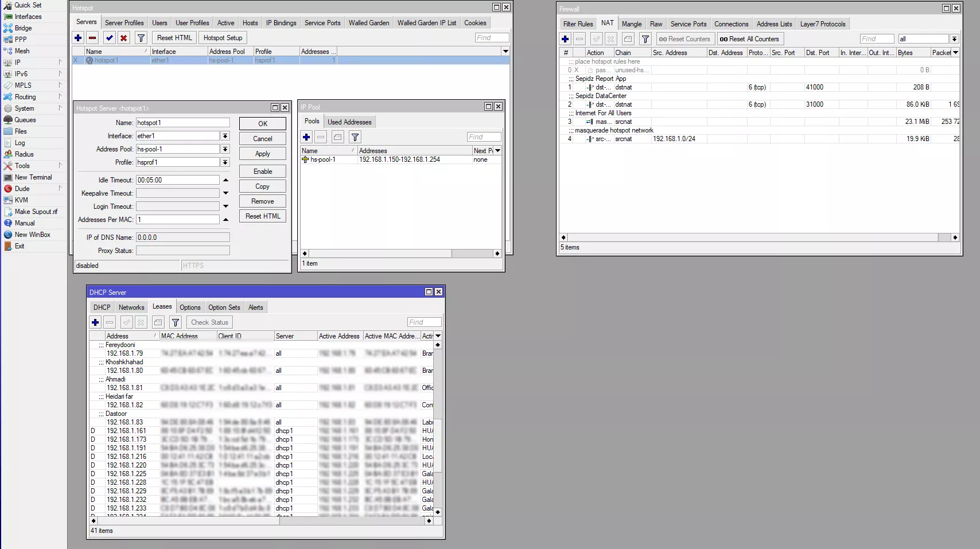Click Firewall horizontal scrollbar right arrow
This screenshot has height=549, width=980.
click(955, 237)
